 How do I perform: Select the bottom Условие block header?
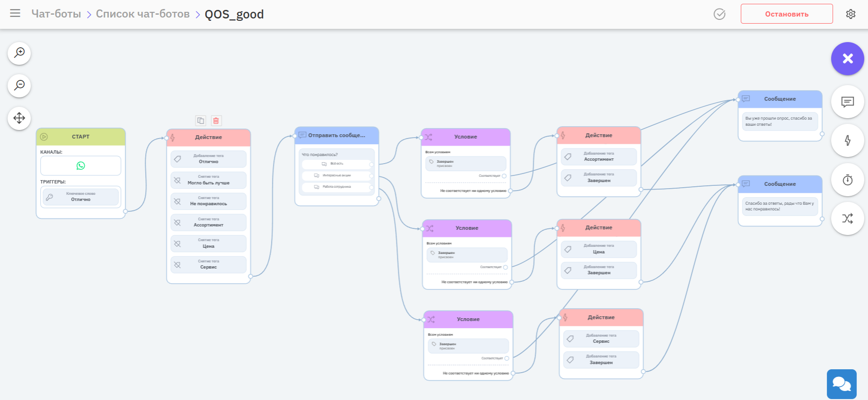(x=468, y=319)
